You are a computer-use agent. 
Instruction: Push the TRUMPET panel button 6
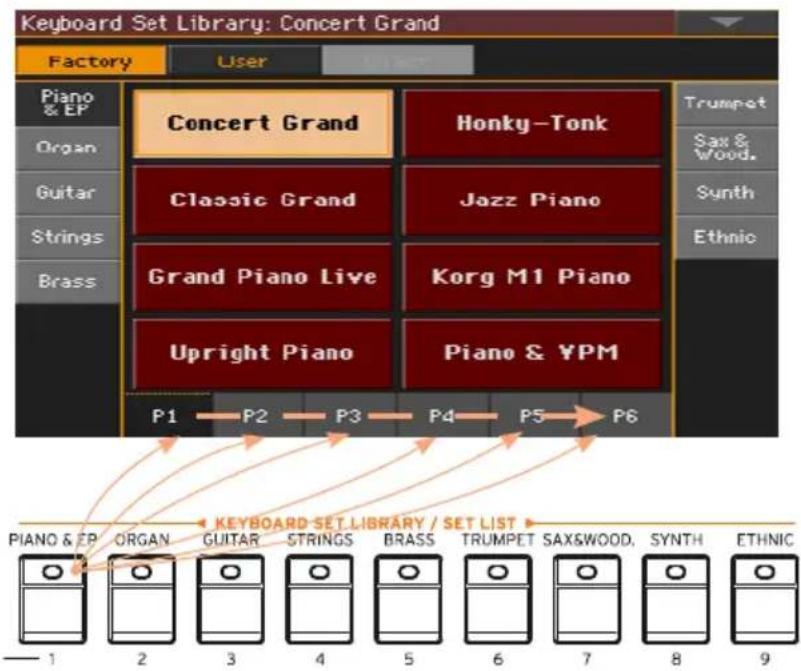pyautogui.click(x=498, y=599)
